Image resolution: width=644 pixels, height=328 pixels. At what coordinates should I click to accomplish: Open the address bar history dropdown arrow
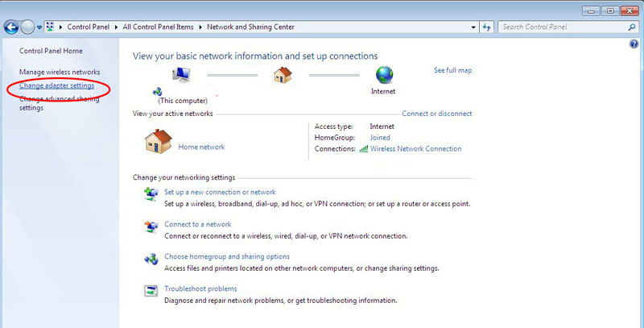pos(473,27)
